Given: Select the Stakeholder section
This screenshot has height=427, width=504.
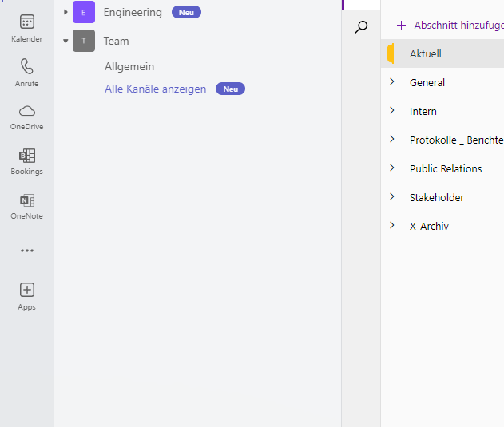Looking at the screenshot, I should [437, 197].
